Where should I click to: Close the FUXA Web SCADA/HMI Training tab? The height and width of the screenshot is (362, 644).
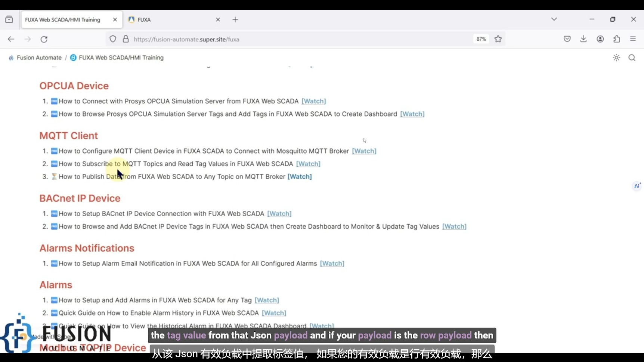115,20
